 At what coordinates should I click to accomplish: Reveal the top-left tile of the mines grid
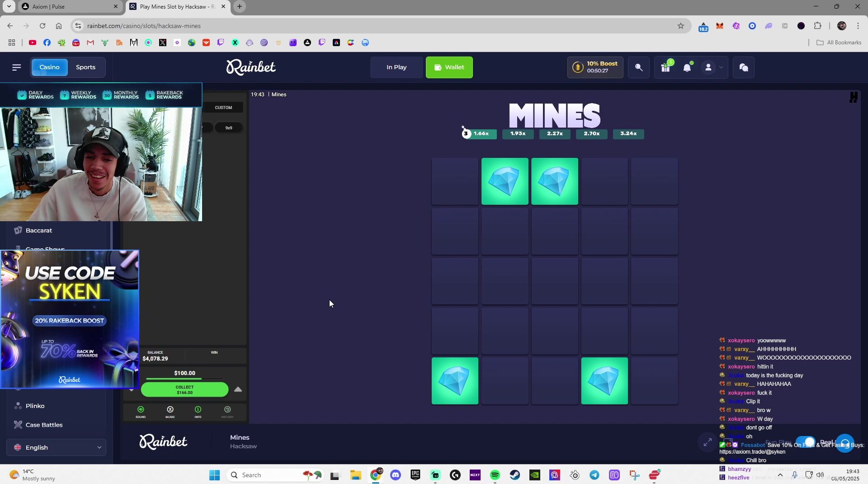(x=455, y=181)
